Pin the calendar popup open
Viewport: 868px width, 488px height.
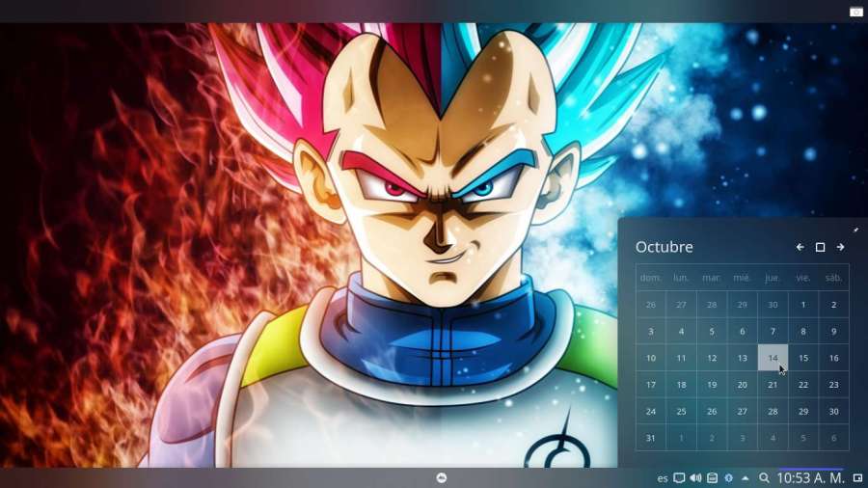pyautogui.click(x=855, y=230)
